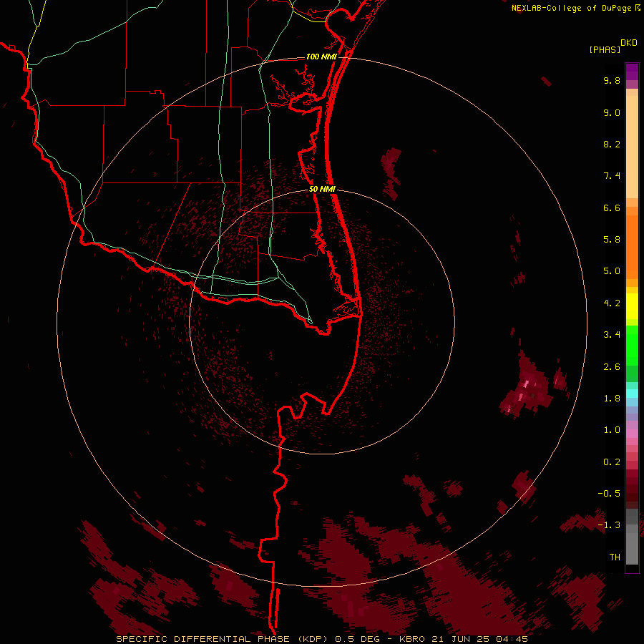Click the 8.2 legend value
Viewport: 644px width, 644px height.
click(612, 144)
